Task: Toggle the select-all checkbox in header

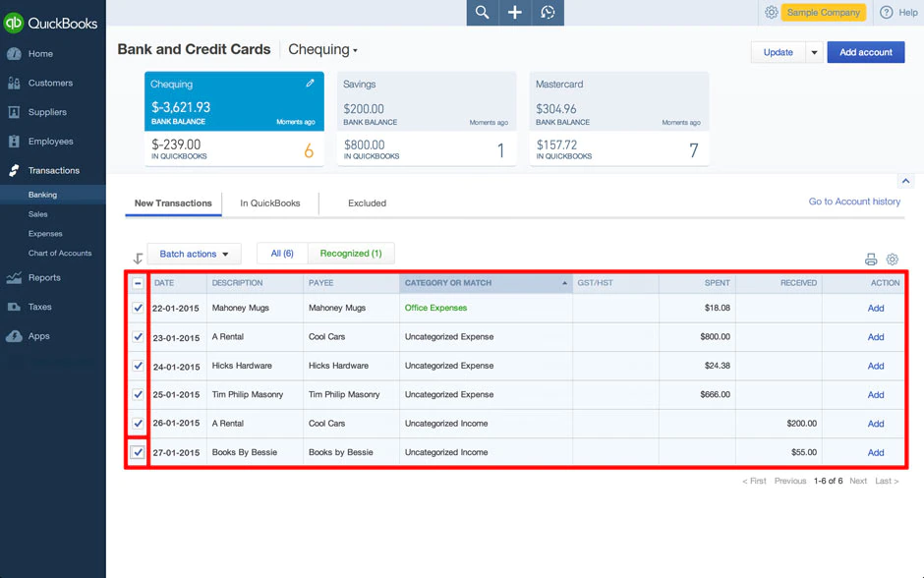Action: point(138,283)
